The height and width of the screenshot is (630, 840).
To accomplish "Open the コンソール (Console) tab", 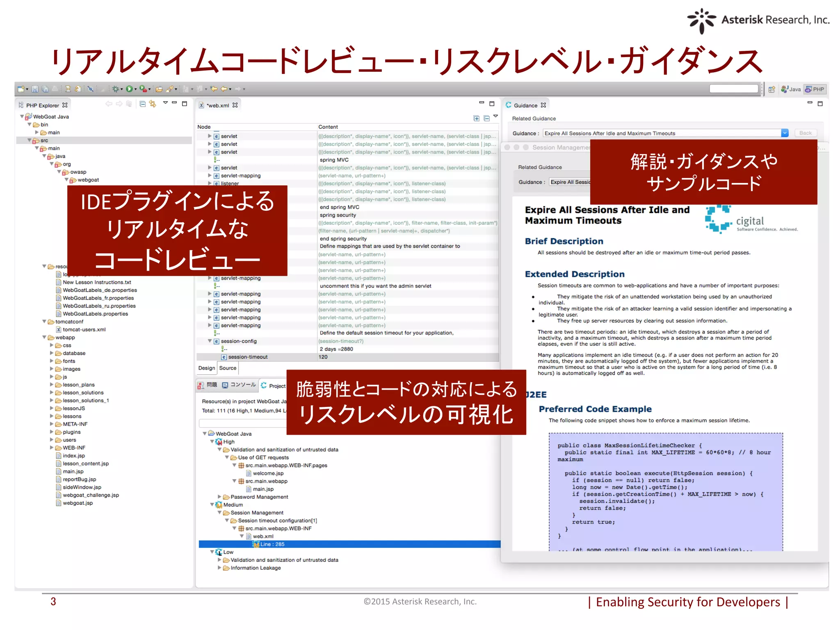I will [x=239, y=385].
